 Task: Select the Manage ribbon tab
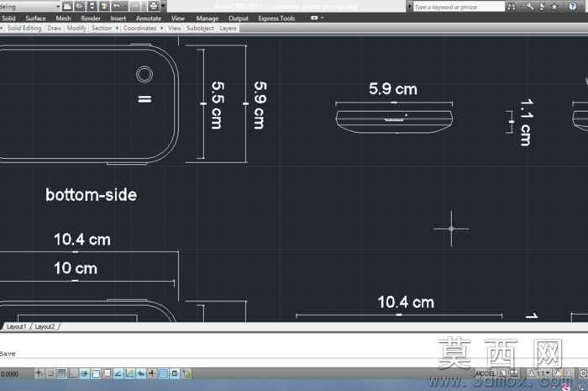[x=207, y=18]
